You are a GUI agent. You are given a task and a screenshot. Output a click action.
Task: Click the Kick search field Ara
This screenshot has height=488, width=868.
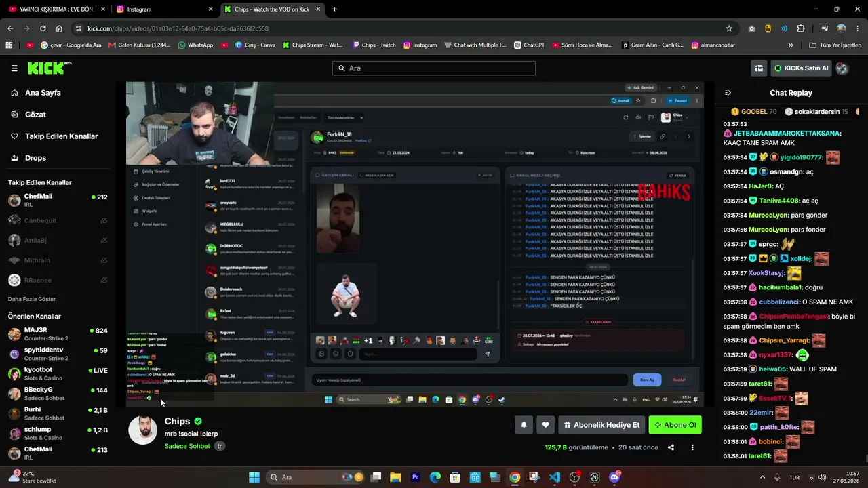point(434,68)
